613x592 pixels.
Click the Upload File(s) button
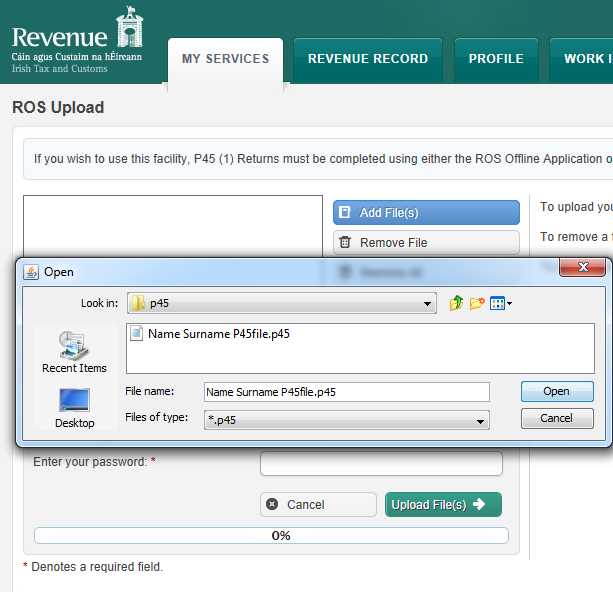click(443, 504)
